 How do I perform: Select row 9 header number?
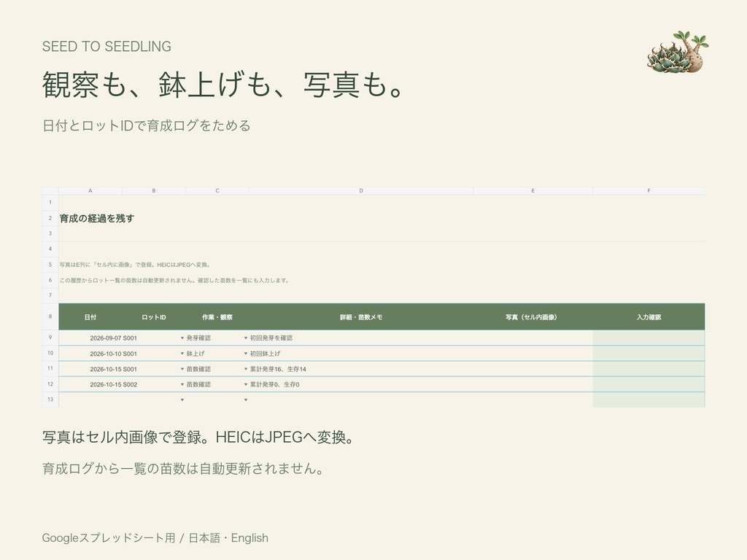pyautogui.click(x=50, y=338)
